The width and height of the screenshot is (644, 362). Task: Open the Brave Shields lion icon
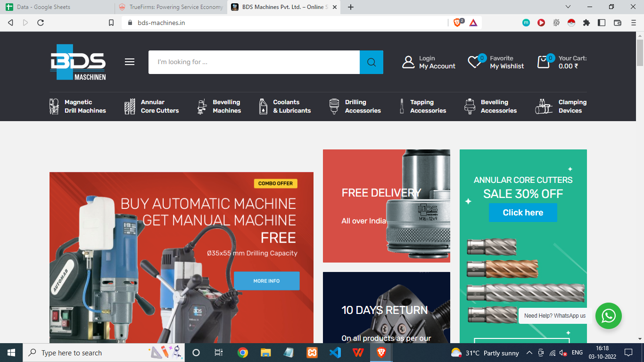tap(458, 23)
